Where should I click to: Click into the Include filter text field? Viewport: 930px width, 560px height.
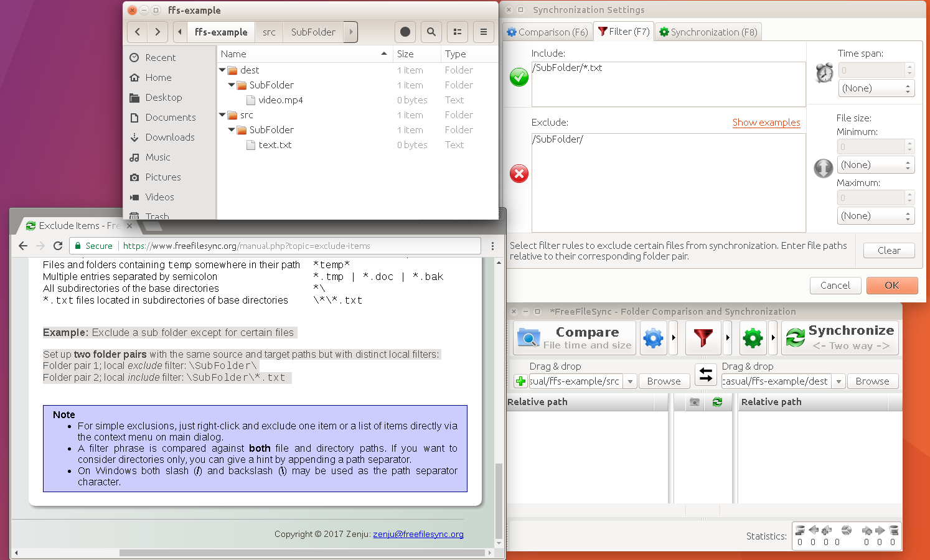click(x=669, y=84)
